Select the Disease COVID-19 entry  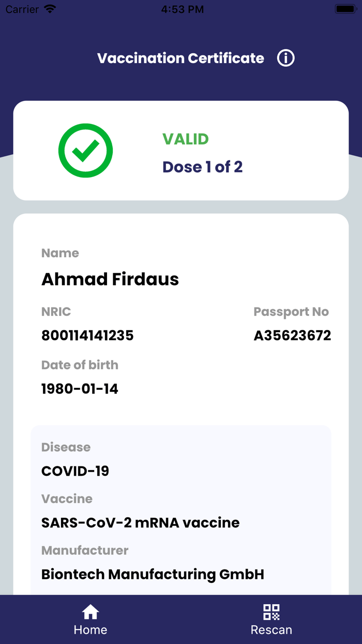point(76,471)
